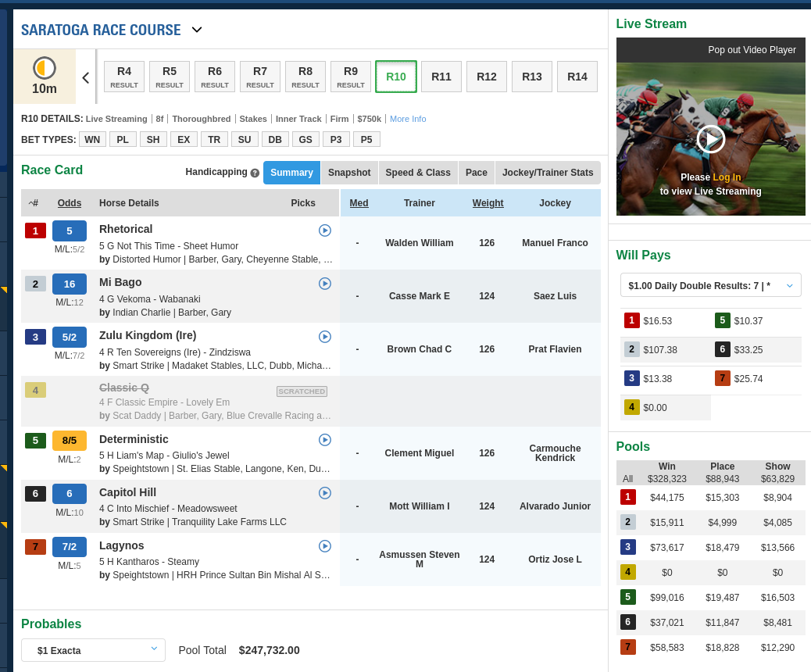Click Zulu Kingdom's 5/2 odds button
Screen dimensions: 811x672
(70, 338)
